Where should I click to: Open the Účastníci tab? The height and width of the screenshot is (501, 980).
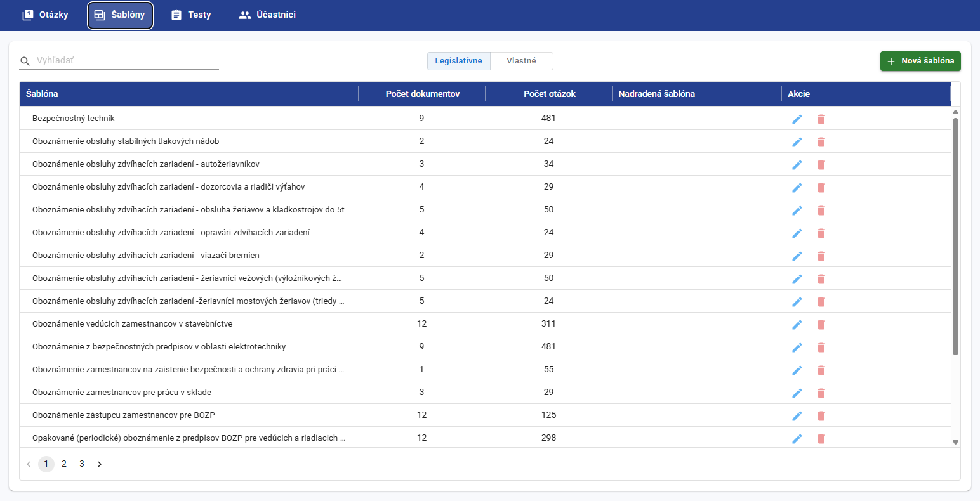[x=267, y=15]
